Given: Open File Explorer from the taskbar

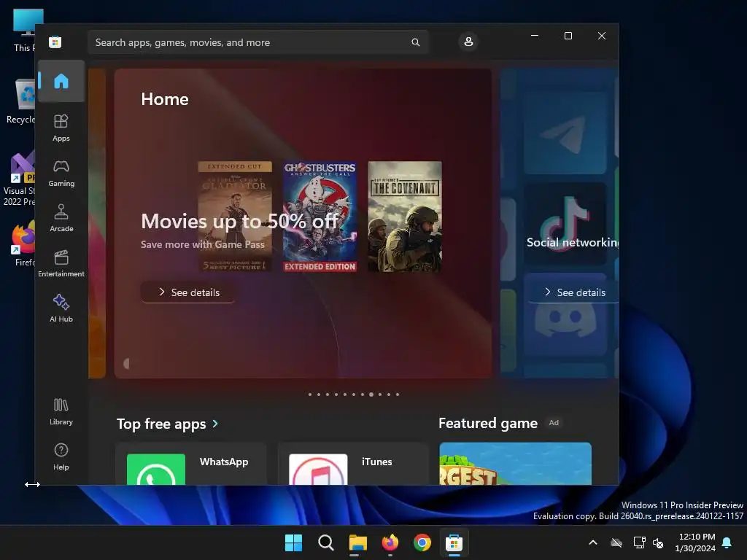Looking at the screenshot, I should 357,542.
